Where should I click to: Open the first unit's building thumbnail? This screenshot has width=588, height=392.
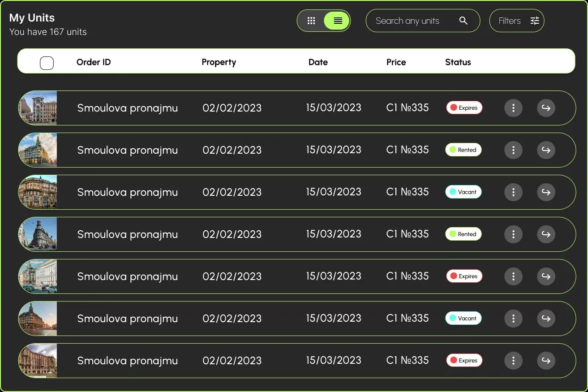tap(38, 108)
